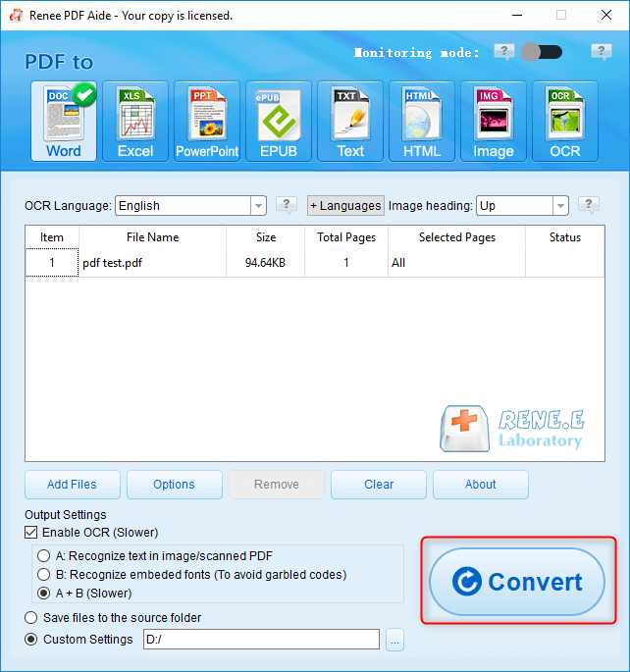This screenshot has height=672, width=630.
Task: Select the Image conversion icon
Action: pyautogui.click(x=494, y=121)
